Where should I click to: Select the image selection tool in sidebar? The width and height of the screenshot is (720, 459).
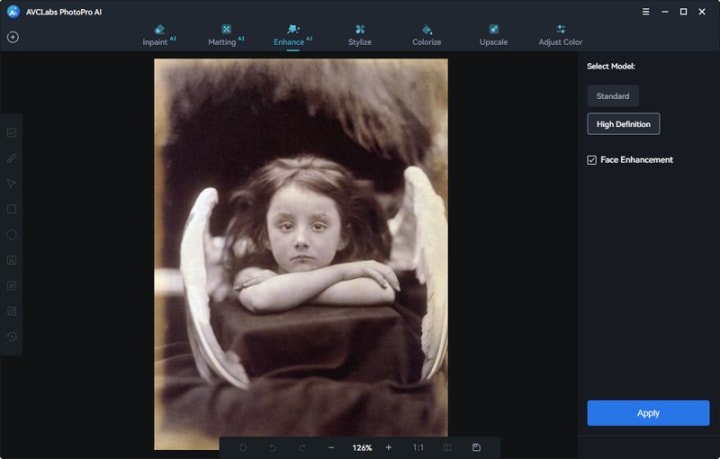tap(11, 133)
